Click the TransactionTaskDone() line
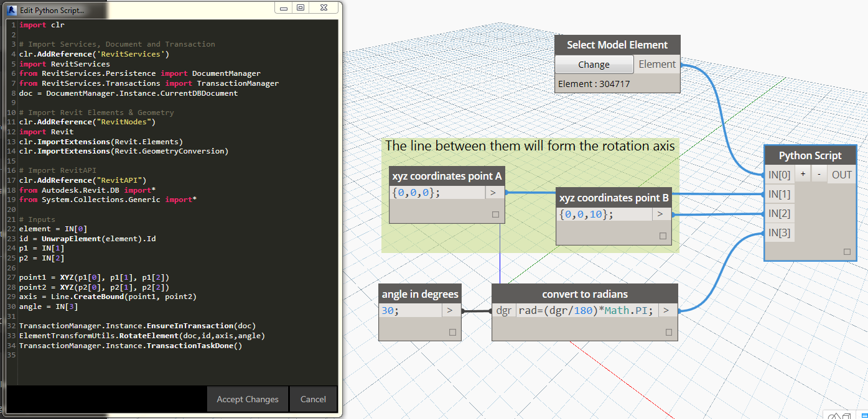Screen dimensions: 868x419 coord(131,345)
